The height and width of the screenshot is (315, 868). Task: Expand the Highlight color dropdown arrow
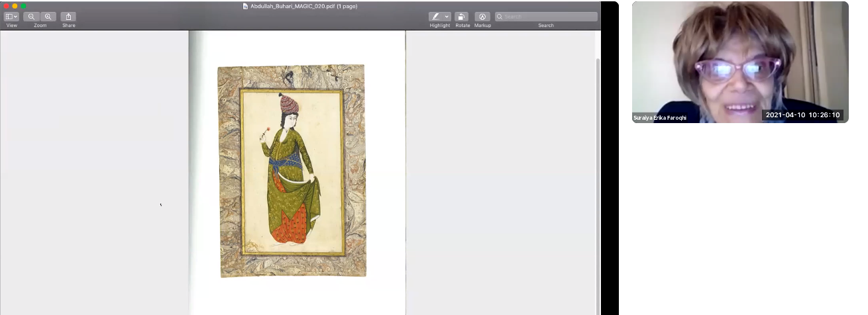click(x=447, y=17)
